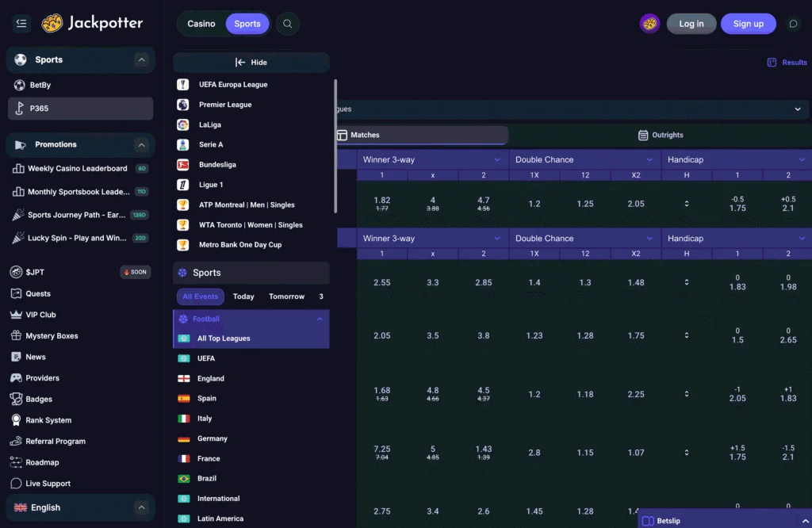The image size is (812, 528).
Task: Open Sports Journey Path promotion
Action: tap(80, 215)
